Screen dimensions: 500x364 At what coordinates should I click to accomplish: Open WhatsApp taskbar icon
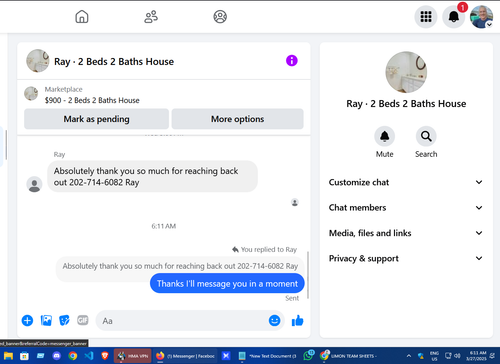click(308, 356)
